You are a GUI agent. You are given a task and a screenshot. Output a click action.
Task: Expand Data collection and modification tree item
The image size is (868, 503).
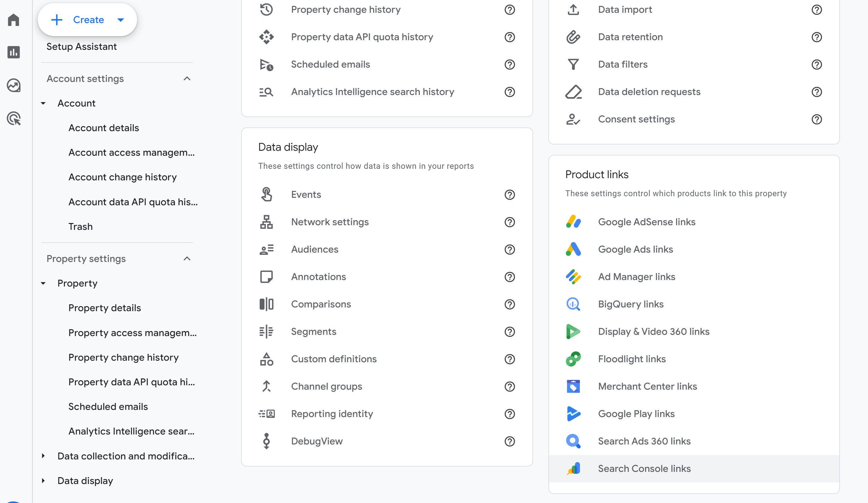pos(43,456)
